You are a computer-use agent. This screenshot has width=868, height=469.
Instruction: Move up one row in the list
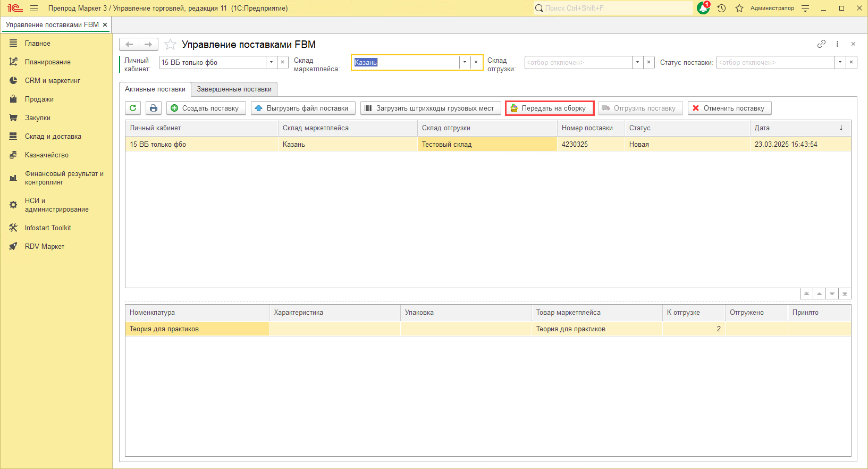click(x=819, y=294)
